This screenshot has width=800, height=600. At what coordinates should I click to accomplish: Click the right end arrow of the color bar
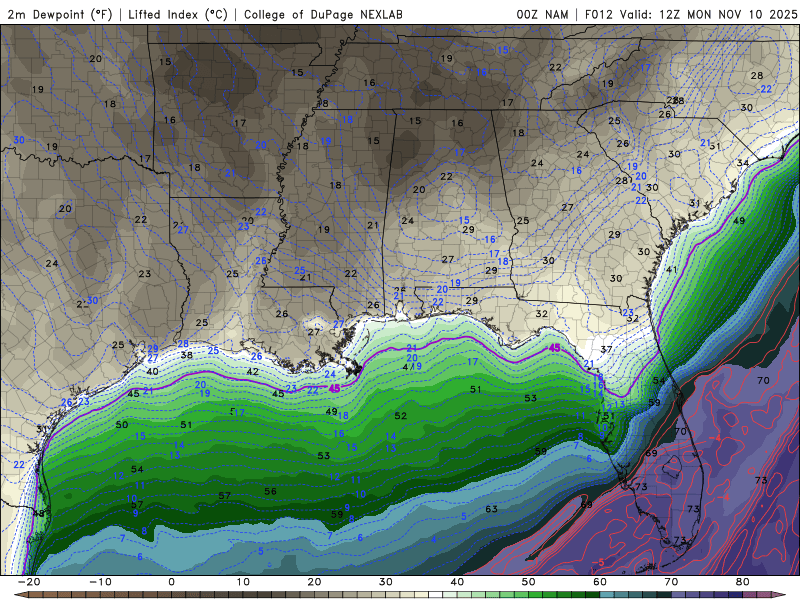click(x=779, y=595)
